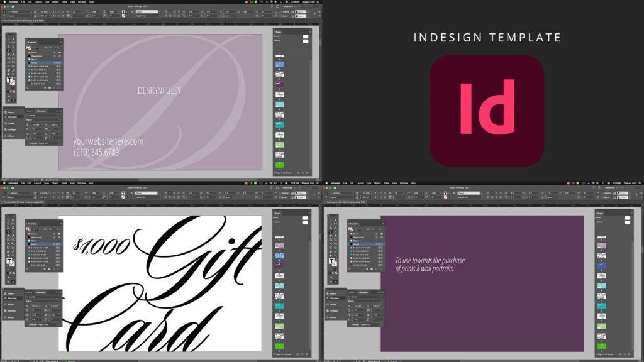This screenshot has height=362, width=644.
Task: Open the Advanced workspace dropdown
Action: pos(287,6)
